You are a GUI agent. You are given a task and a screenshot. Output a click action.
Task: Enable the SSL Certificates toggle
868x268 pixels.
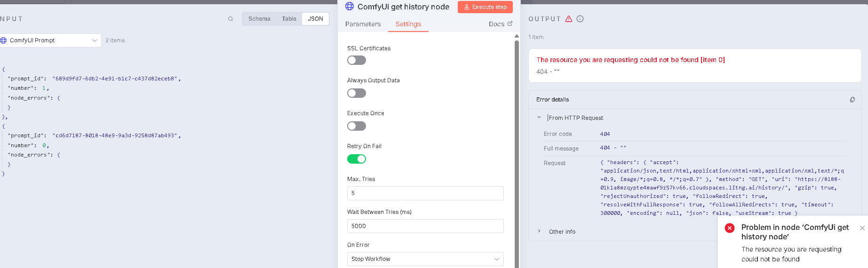(x=357, y=60)
